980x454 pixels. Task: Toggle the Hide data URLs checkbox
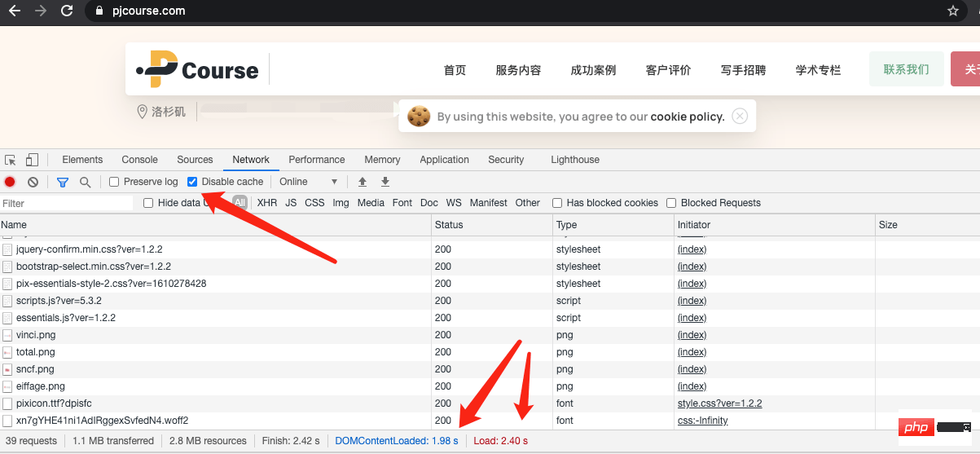(x=148, y=203)
